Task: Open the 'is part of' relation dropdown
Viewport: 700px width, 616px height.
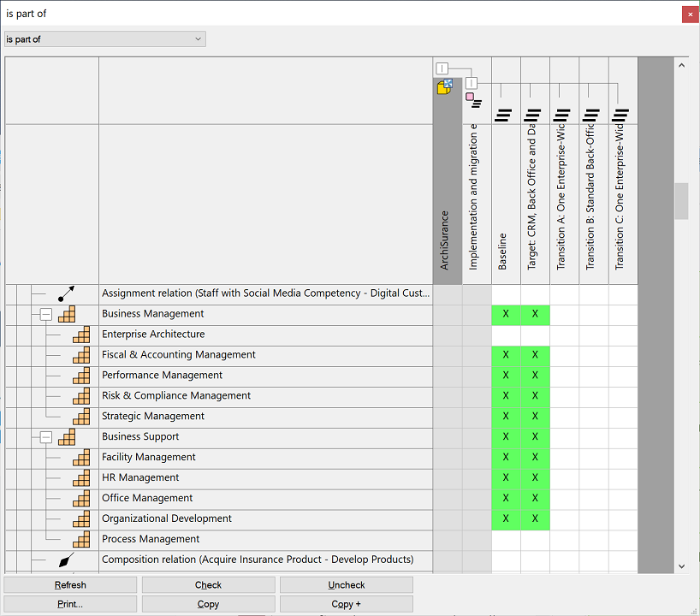Action: click(104, 39)
